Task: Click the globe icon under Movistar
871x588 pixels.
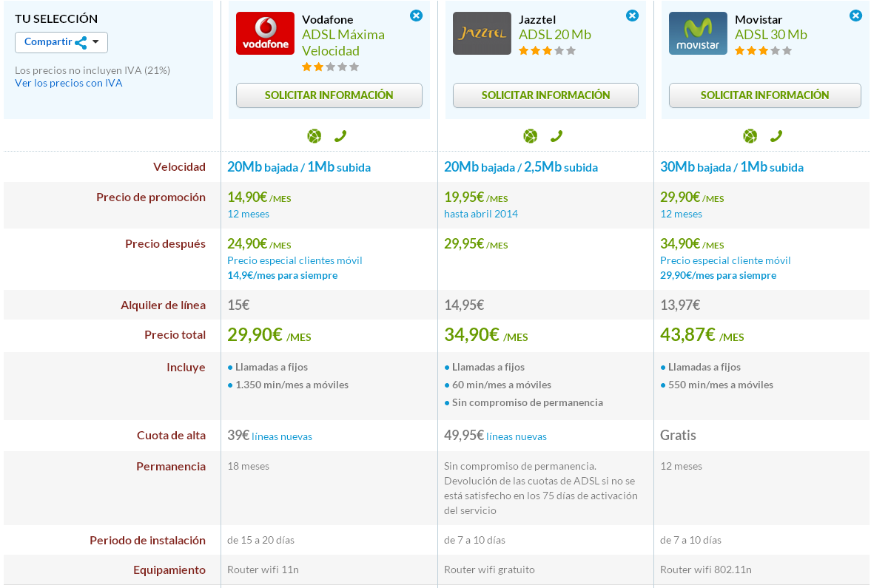Action: point(750,136)
